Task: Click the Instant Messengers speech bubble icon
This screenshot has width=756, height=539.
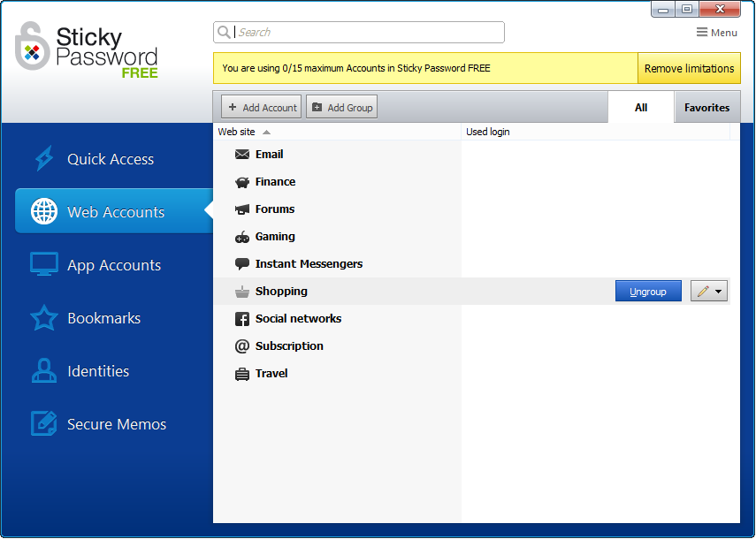Action: [x=242, y=264]
